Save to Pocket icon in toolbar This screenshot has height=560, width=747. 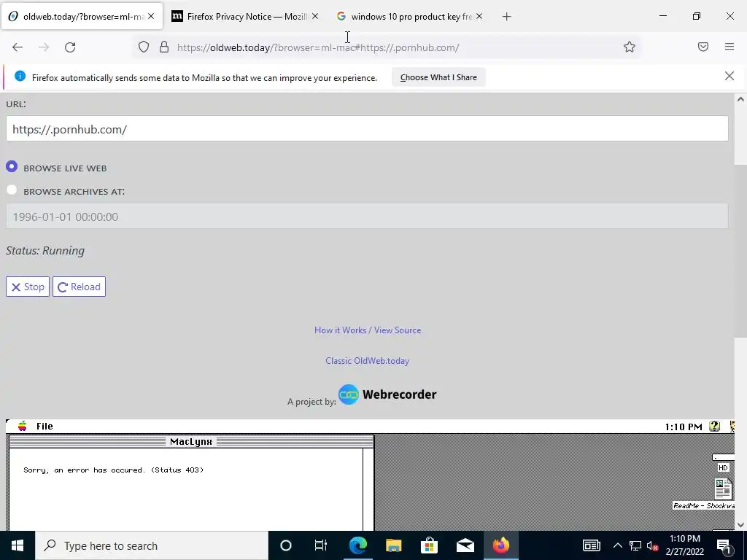click(703, 47)
